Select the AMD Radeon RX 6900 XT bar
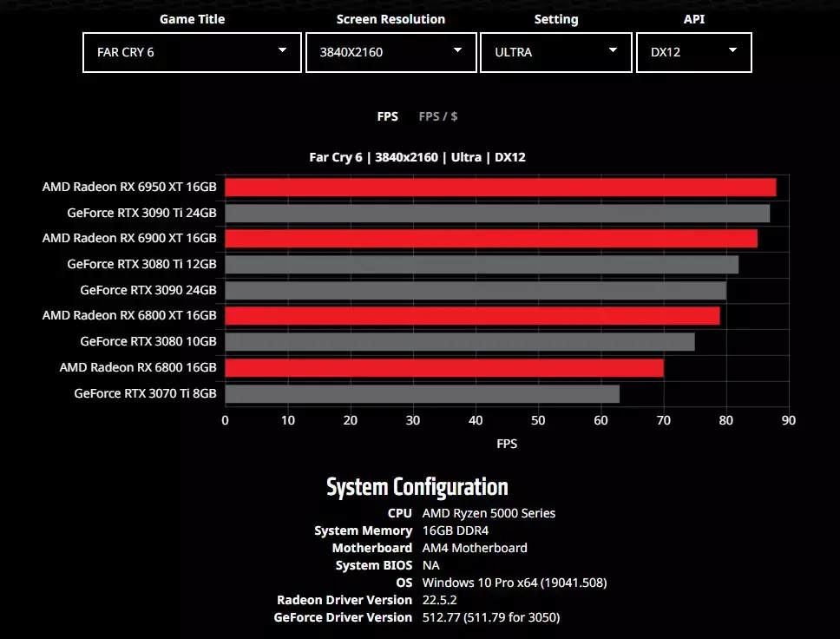 pos(491,239)
